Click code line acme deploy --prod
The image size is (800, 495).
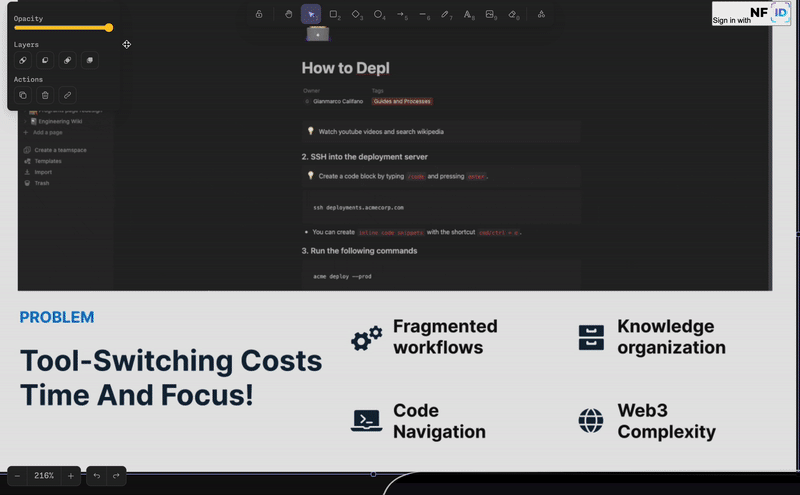[x=342, y=277]
